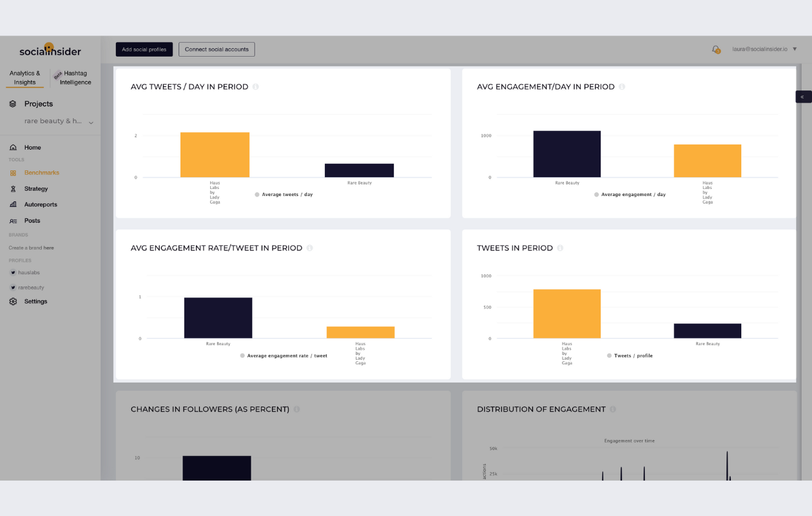Click Rare Beauty bar in Tweets in Period chart
Viewport: 812px width, 516px height.
click(x=708, y=331)
